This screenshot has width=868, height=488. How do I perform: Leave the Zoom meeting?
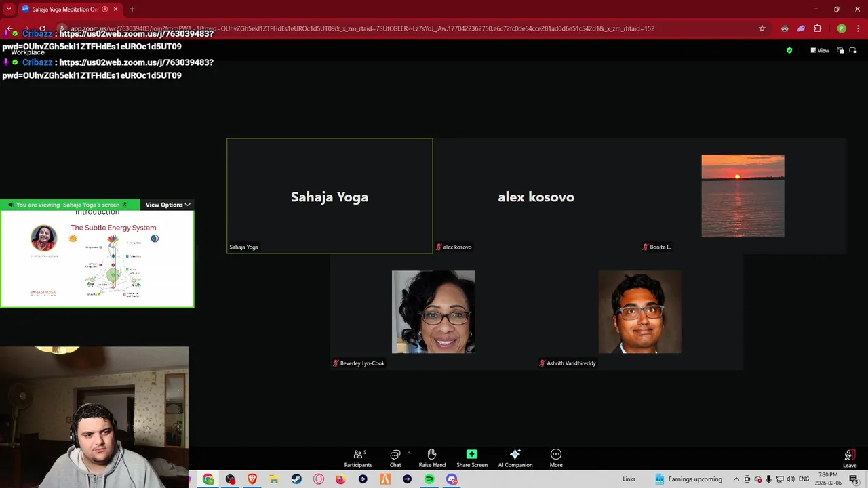point(850,458)
